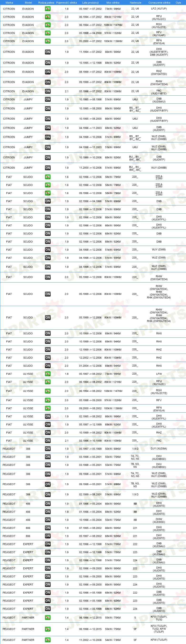Click the diesel ON icon in the Evasion RHZ row
Viewport: 186px width, 644px height.
coord(48,72)
